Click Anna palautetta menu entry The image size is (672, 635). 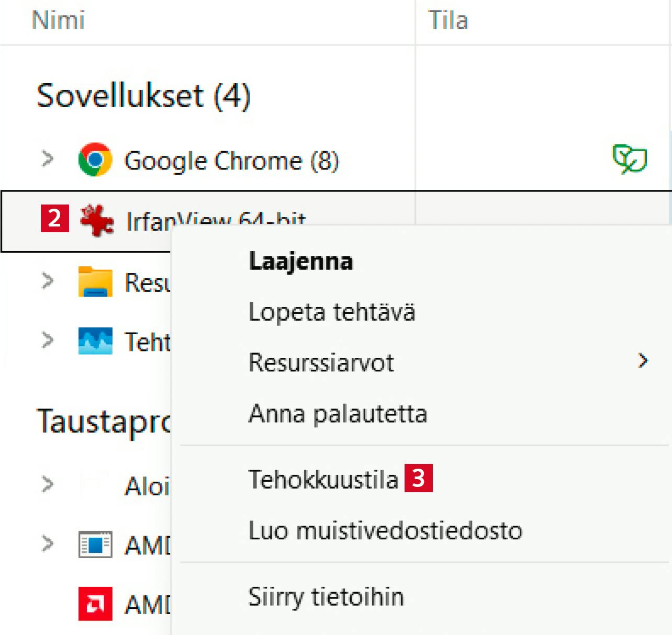coord(338,414)
